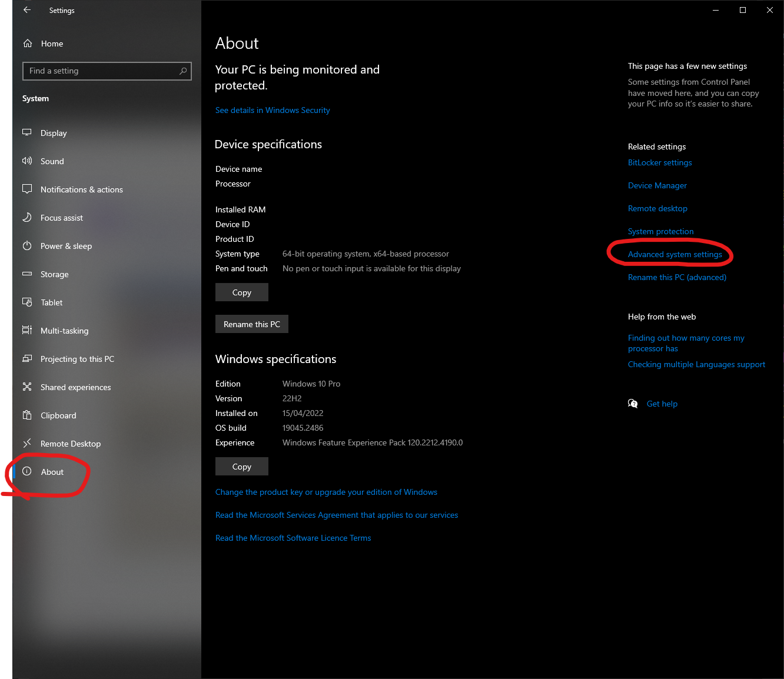This screenshot has height=679, width=784.
Task: Click the No pen or touch input text
Action: pos(371,268)
